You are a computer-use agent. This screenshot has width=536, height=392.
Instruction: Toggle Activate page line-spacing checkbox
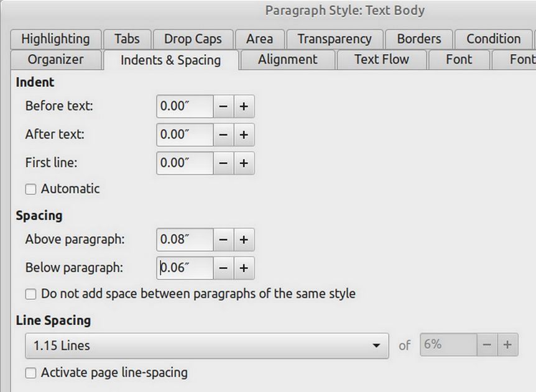tap(30, 373)
